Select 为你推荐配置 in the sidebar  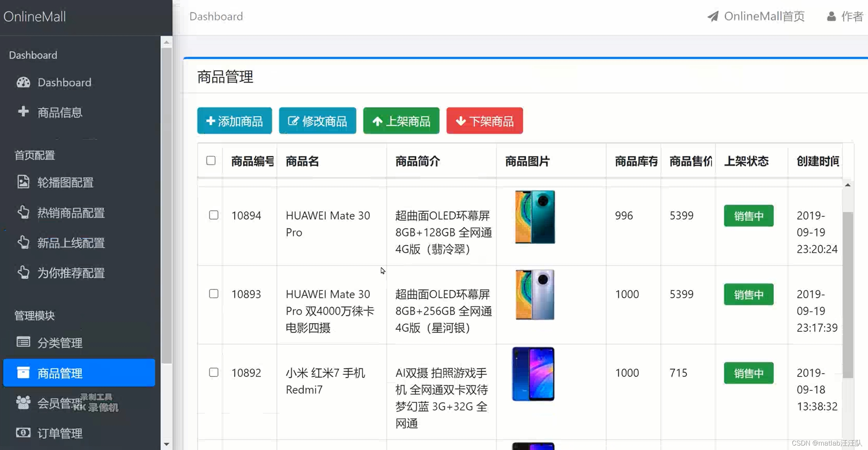click(71, 273)
